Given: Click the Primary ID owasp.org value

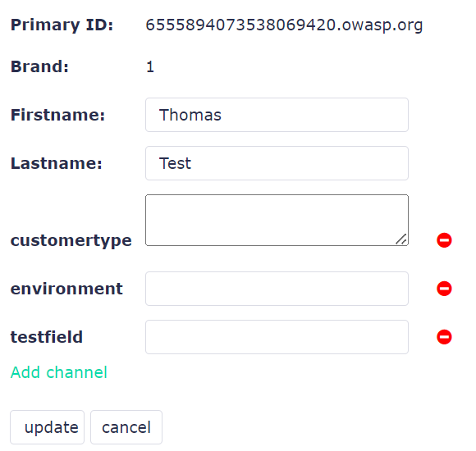Looking at the screenshot, I should (284, 25).
